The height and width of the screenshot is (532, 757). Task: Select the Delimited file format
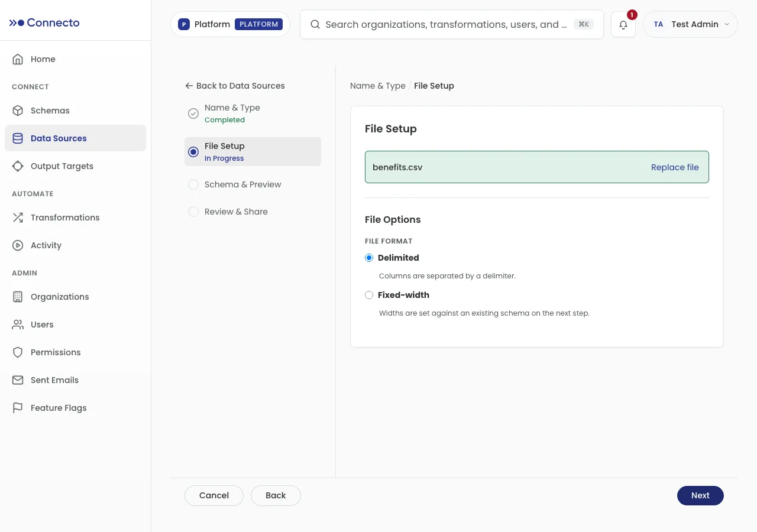point(369,258)
